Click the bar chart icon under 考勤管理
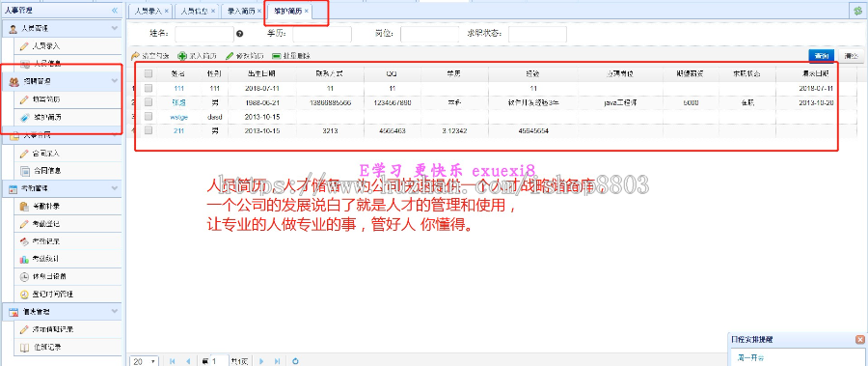 pos(24,259)
